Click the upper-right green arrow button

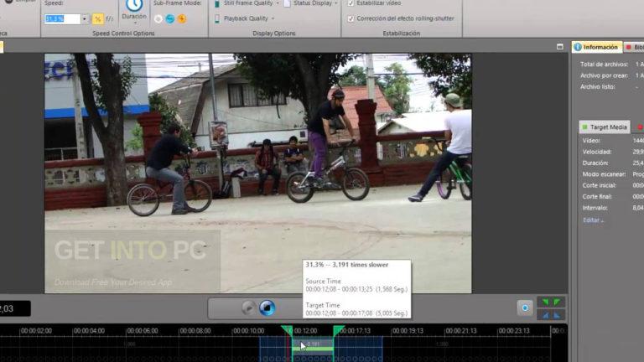coord(558,302)
